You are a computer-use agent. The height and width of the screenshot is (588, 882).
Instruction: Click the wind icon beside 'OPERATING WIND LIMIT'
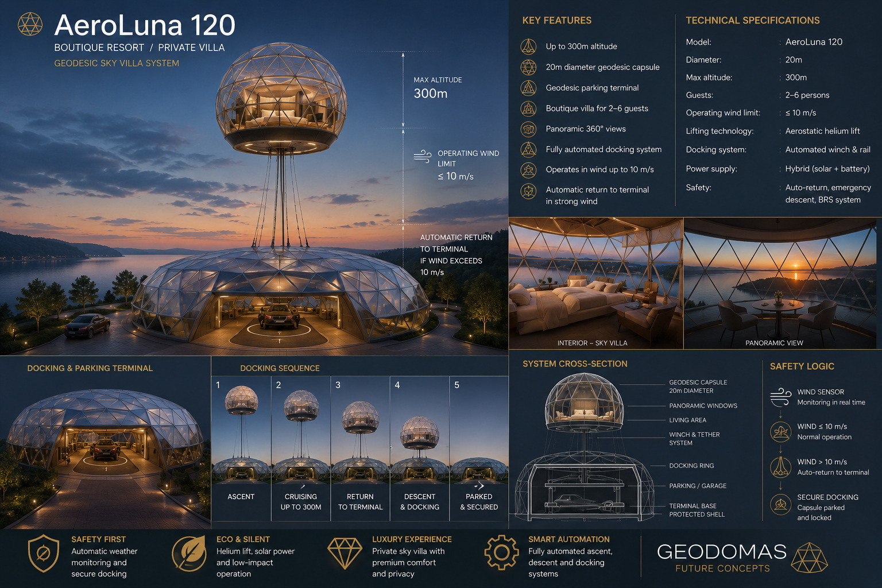[423, 156]
